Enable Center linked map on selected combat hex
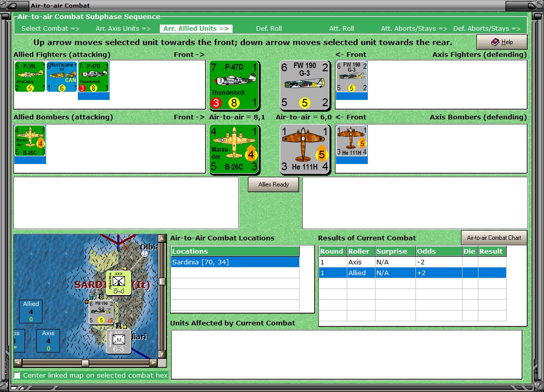The image size is (544, 392). 17,375
